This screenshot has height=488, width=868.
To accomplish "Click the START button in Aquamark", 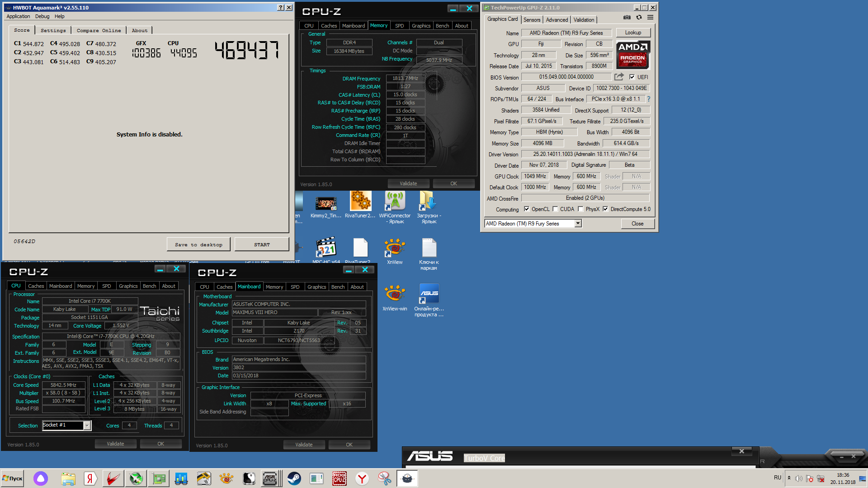I will [262, 244].
